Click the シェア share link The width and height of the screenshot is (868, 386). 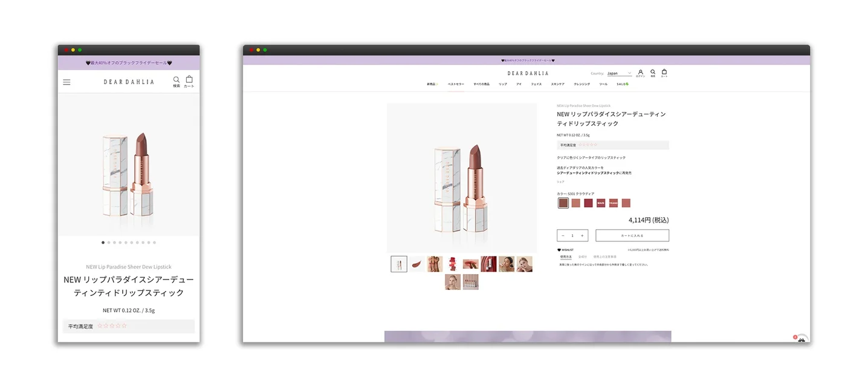(x=560, y=182)
